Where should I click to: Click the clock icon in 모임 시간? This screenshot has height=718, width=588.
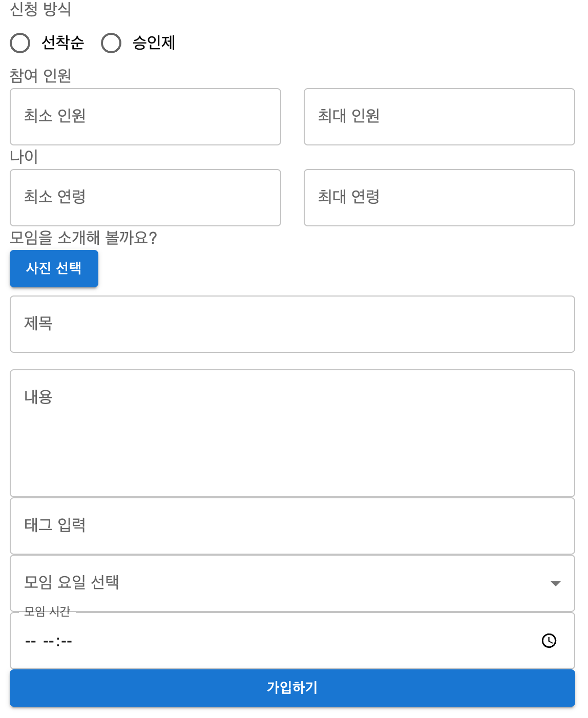click(x=549, y=641)
